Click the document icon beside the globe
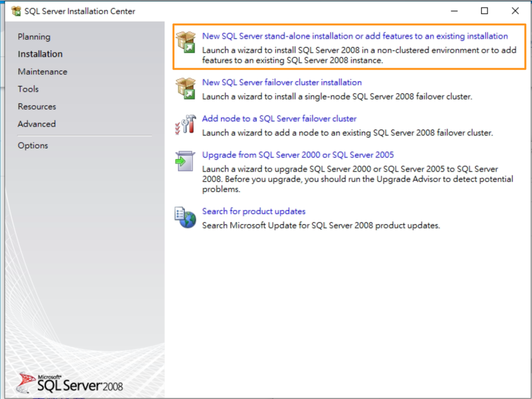Image resolution: width=532 pixels, height=399 pixels. [180, 213]
